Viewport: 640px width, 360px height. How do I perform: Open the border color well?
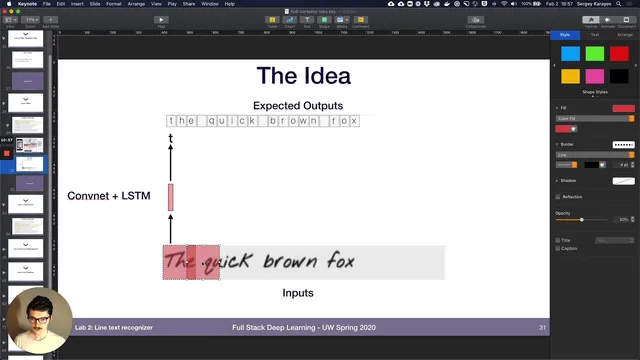[x=595, y=164]
